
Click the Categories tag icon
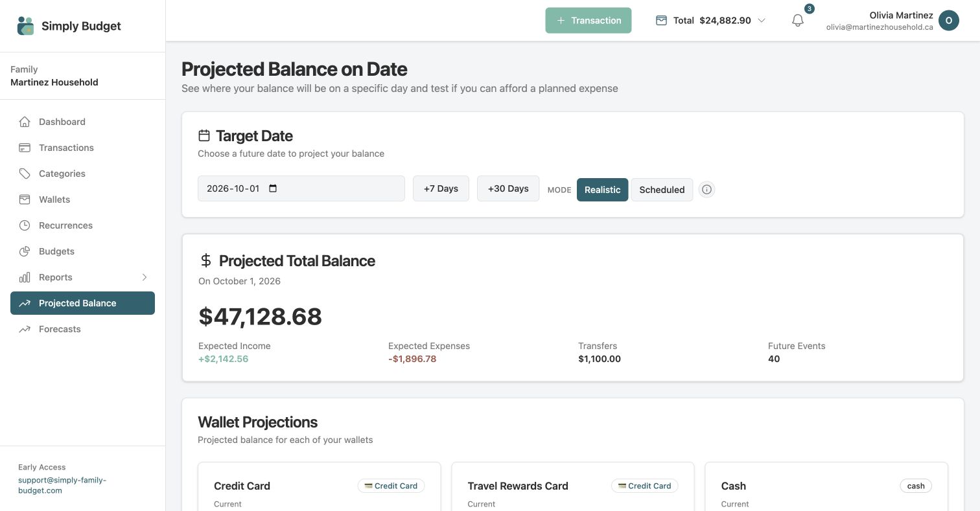[x=25, y=174]
